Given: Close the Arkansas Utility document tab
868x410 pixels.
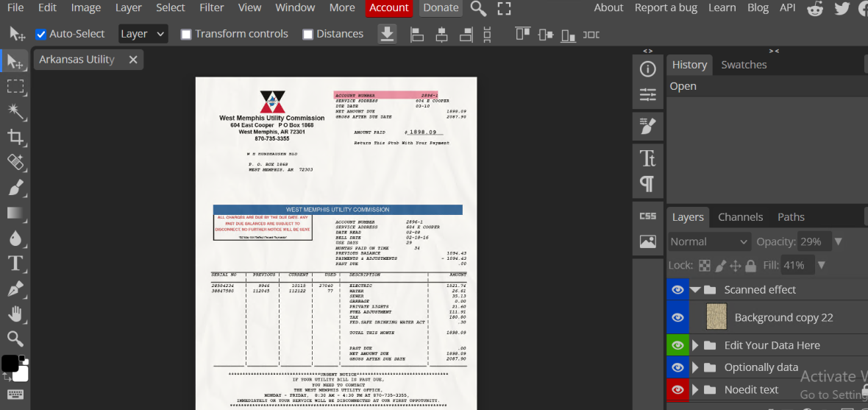Looking at the screenshot, I should [133, 60].
